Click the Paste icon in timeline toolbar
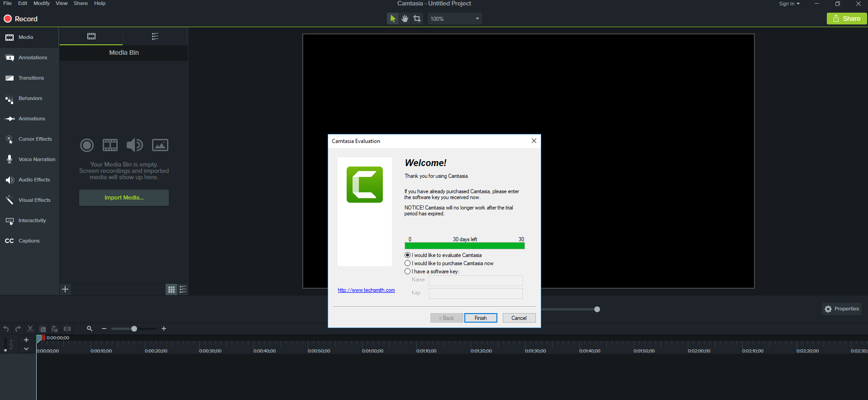 pyautogui.click(x=55, y=329)
